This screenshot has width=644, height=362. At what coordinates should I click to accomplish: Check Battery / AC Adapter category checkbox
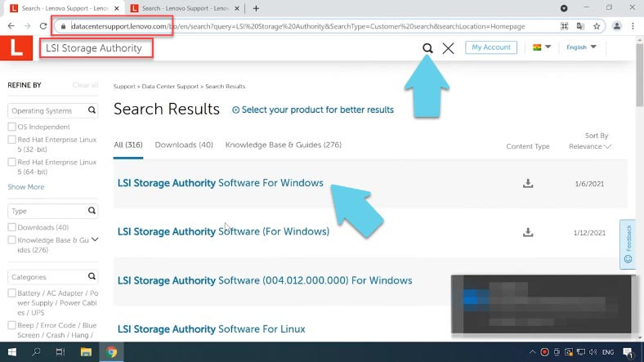click(x=12, y=293)
